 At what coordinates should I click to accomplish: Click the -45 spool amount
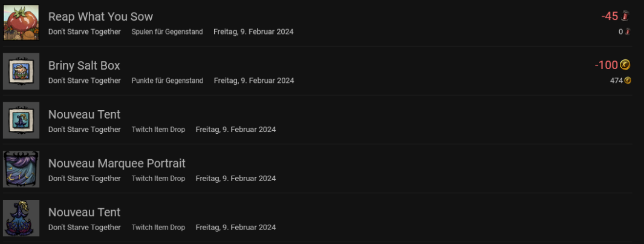(x=610, y=16)
